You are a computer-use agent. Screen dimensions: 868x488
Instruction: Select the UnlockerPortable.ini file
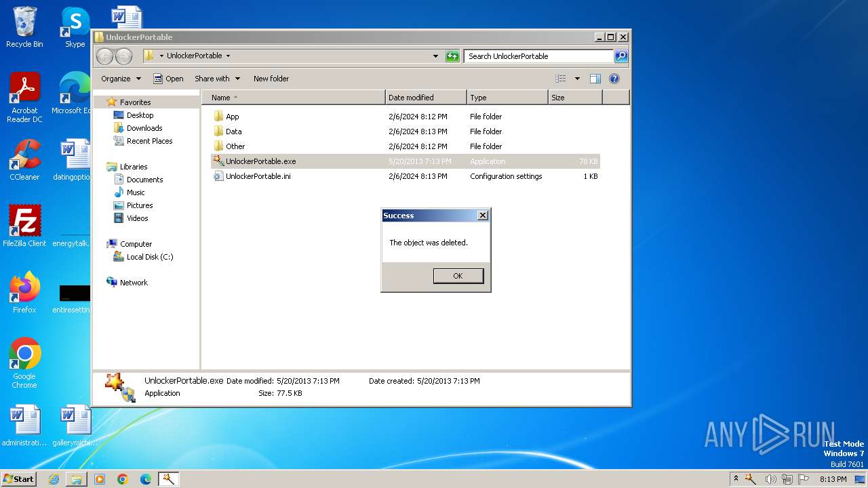(406, 176)
